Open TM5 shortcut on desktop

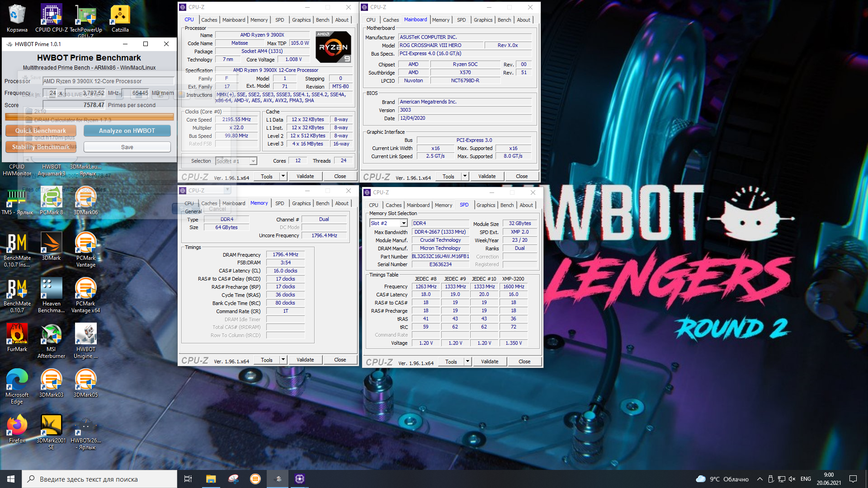(17, 202)
